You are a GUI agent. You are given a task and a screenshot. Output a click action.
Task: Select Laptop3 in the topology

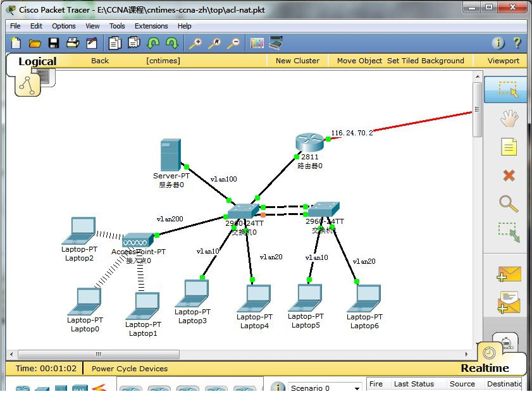tap(192, 293)
